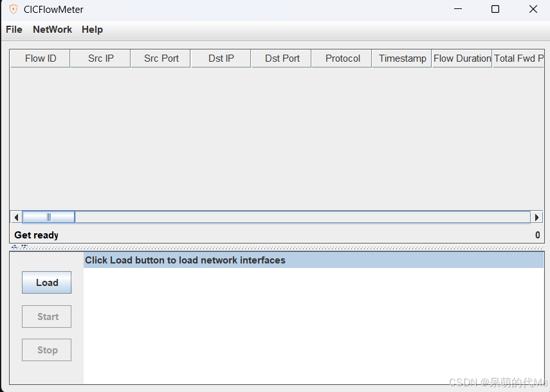Click the Load button
The height and width of the screenshot is (392, 550).
[x=47, y=282]
